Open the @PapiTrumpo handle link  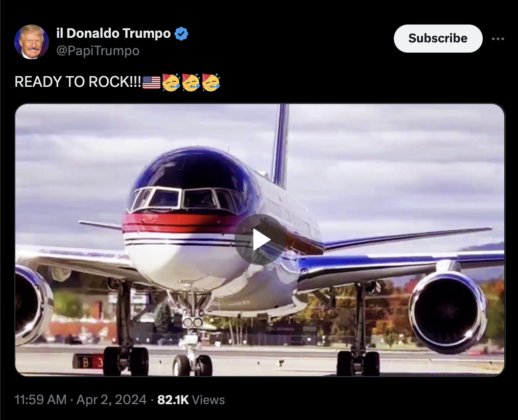(98, 51)
